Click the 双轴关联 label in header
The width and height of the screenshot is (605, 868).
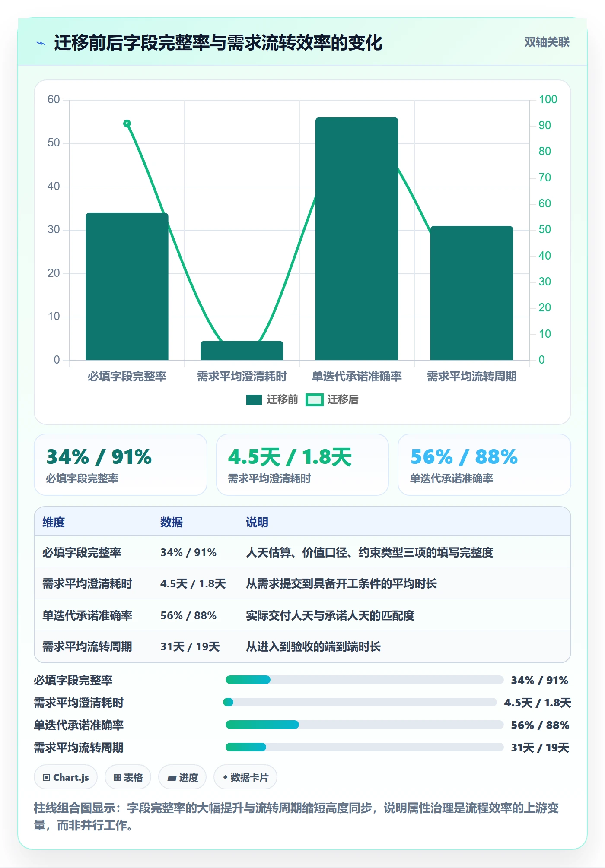point(547,42)
